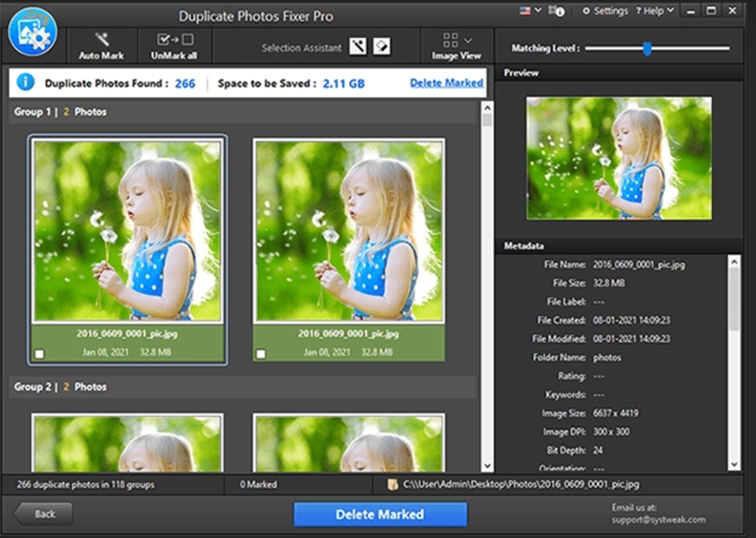
Task: Open the Selection Assistant wand icon
Action: pos(357,47)
